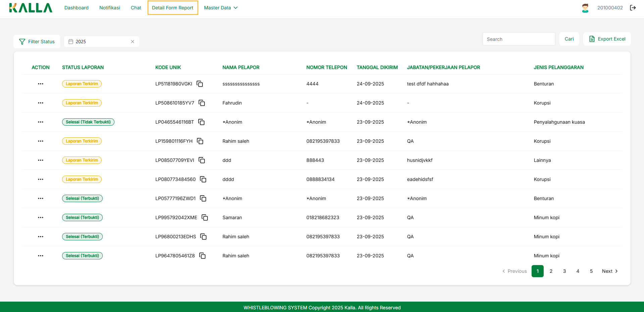This screenshot has height=312, width=644.
Task: Click the logout icon
Action: click(x=633, y=8)
